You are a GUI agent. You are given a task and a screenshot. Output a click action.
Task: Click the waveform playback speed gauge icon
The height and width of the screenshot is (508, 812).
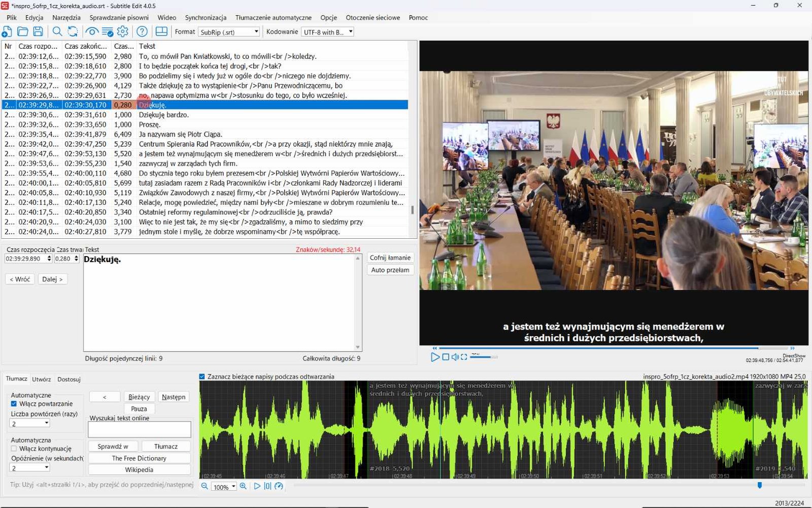pyautogui.click(x=279, y=486)
